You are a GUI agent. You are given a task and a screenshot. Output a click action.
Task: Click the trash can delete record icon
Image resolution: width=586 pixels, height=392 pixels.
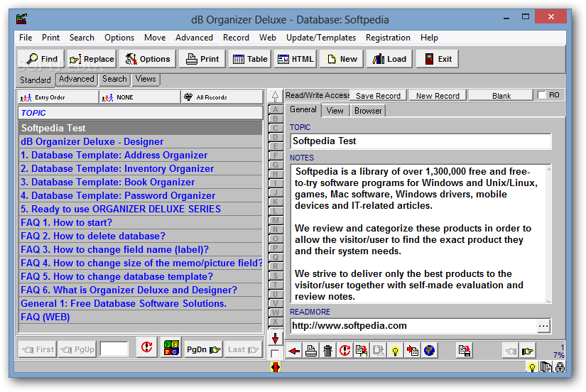[327, 351]
